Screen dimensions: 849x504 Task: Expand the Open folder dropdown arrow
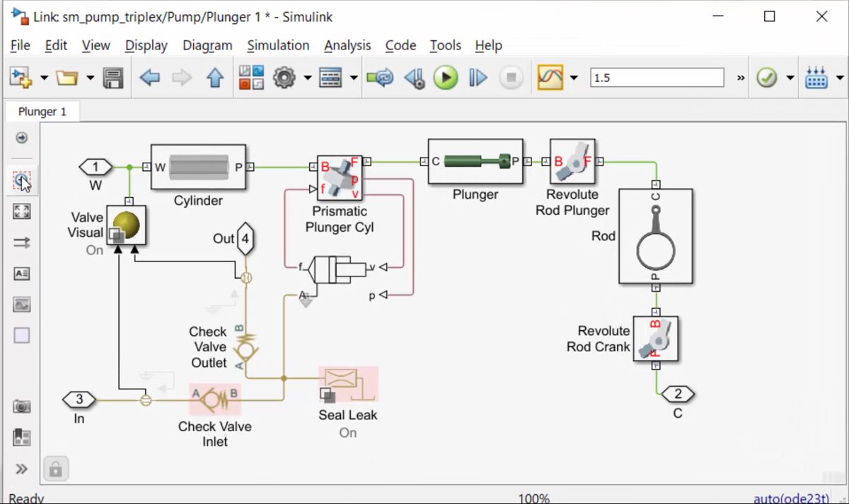click(90, 78)
